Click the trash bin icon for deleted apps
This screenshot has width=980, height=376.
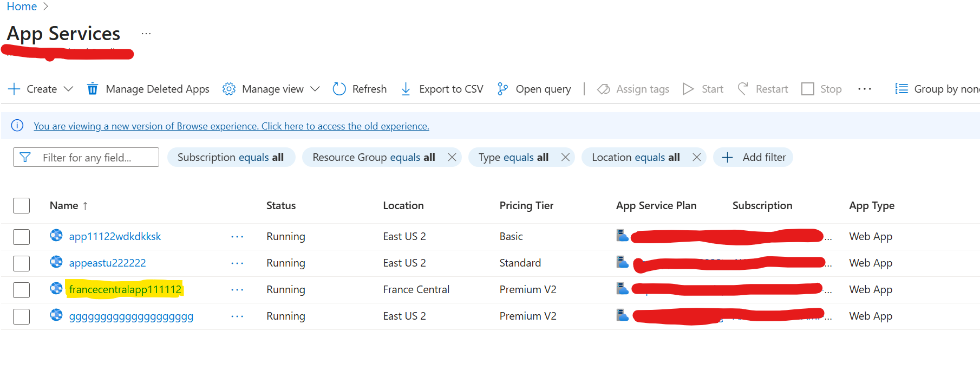click(x=93, y=89)
